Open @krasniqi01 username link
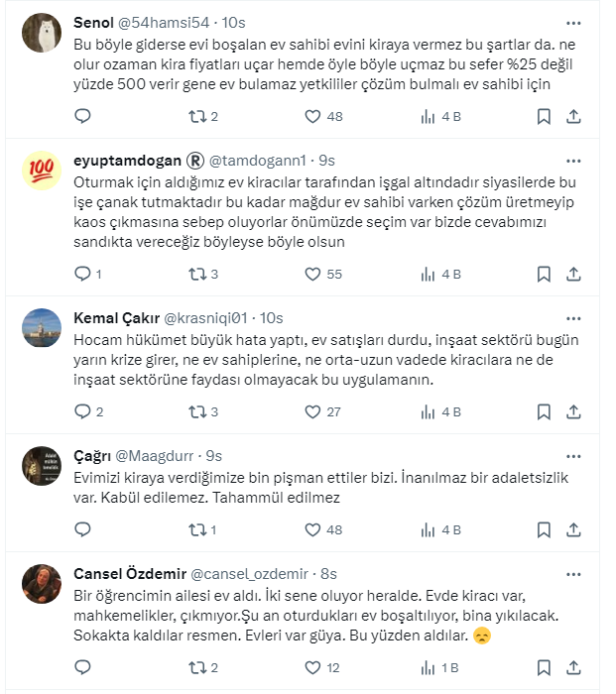This screenshot has width=616, height=694. pos(204,318)
